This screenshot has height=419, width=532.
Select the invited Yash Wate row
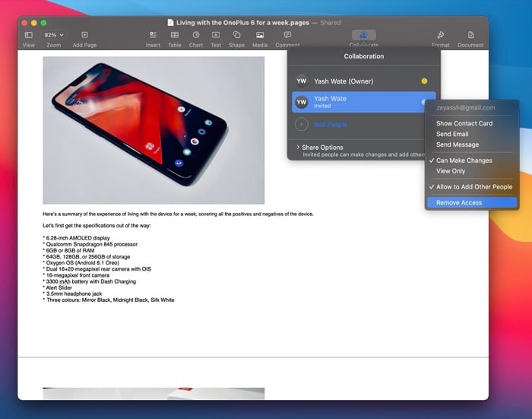364,102
